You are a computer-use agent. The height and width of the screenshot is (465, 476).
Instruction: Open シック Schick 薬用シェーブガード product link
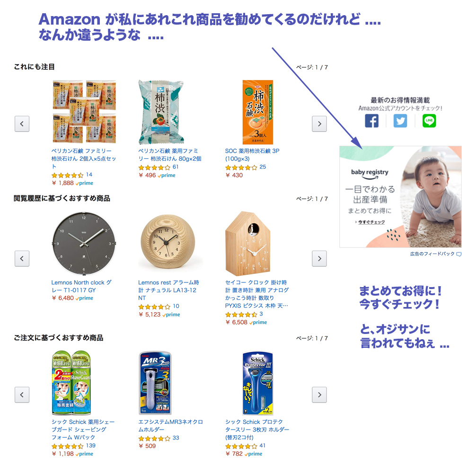(x=83, y=430)
